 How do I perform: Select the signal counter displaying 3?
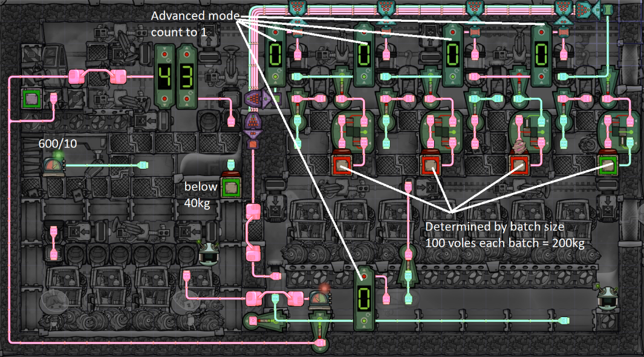pos(186,76)
